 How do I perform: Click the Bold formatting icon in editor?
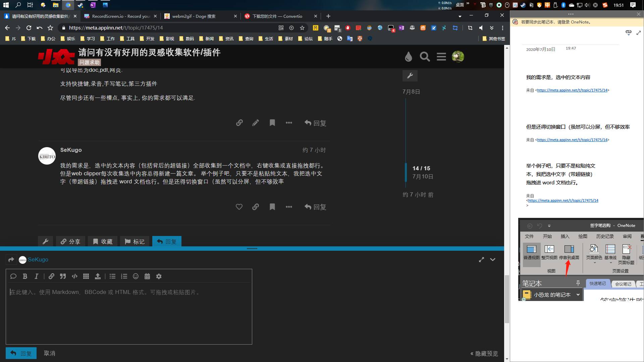tap(25, 276)
